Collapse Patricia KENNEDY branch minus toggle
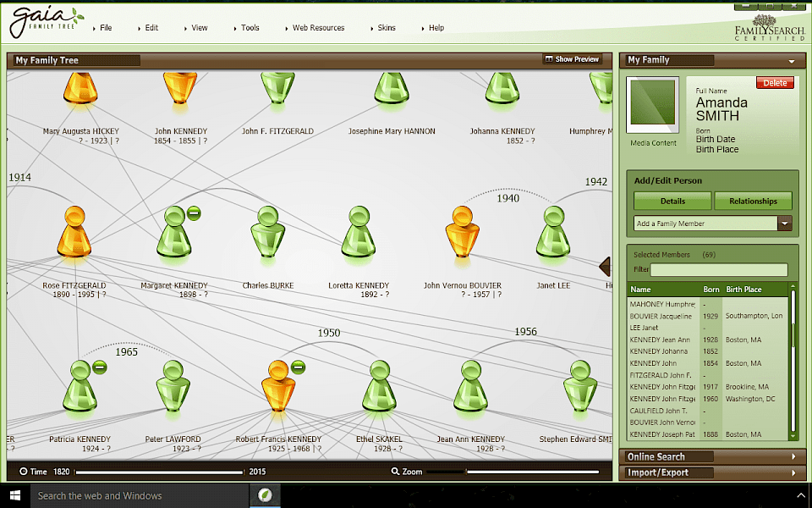Screen dimensions: 812x508 coord(100,367)
